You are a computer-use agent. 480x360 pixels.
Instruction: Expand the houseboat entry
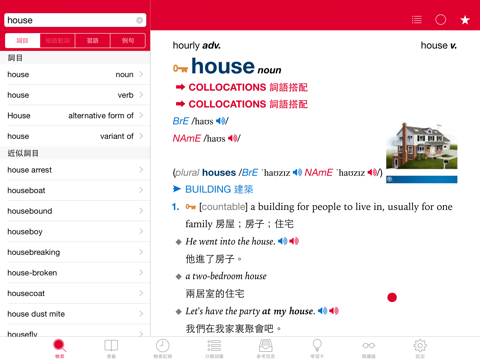(75, 190)
